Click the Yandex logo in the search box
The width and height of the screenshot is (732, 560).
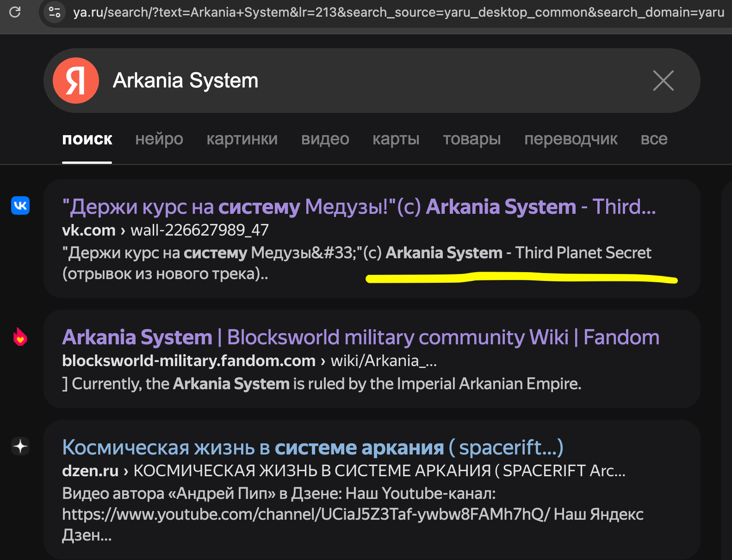tap(76, 81)
